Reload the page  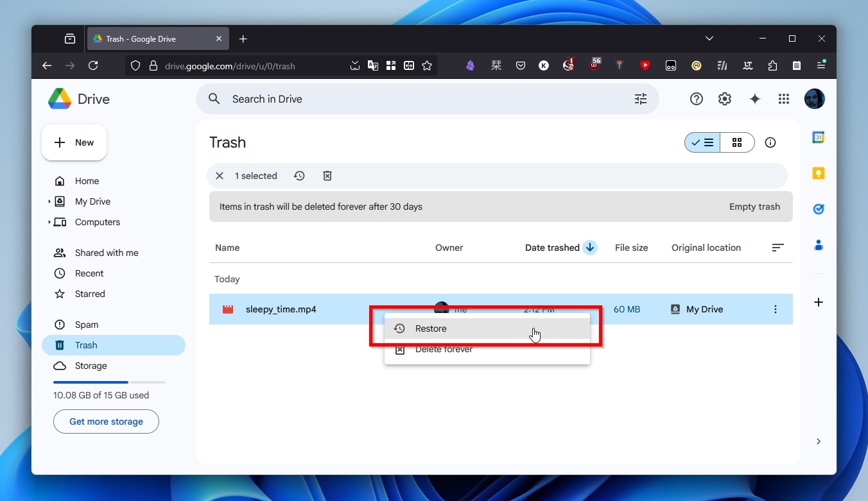93,65
